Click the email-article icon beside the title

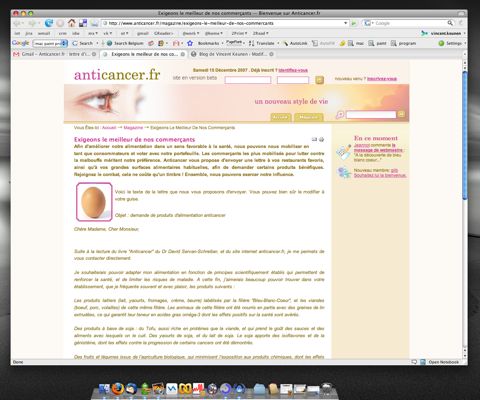[314, 139]
